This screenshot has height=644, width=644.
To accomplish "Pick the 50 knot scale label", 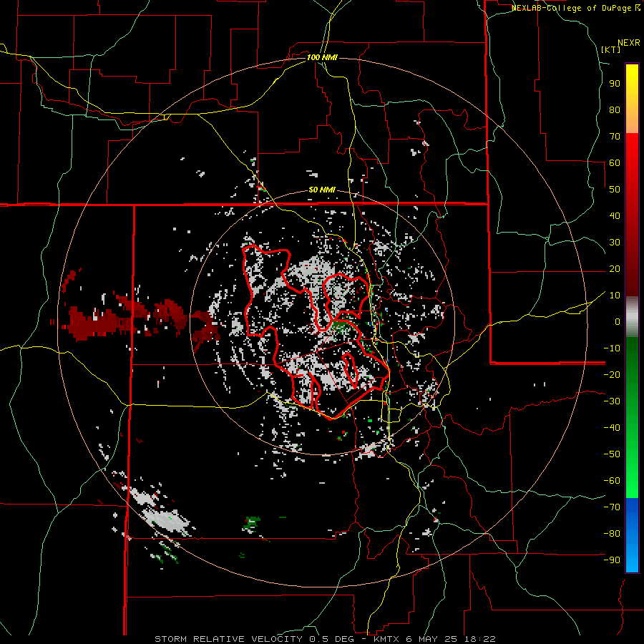I will coord(615,190).
